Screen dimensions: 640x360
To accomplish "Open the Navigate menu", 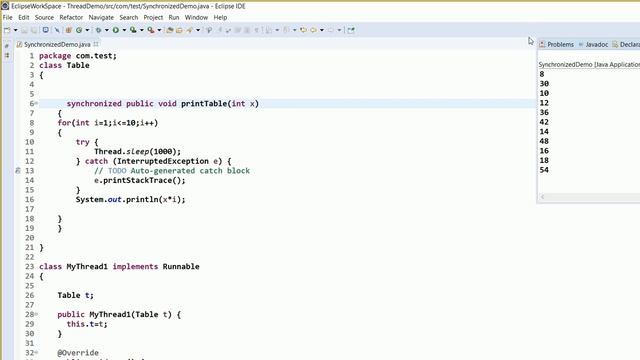I will click(x=101, y=18).
